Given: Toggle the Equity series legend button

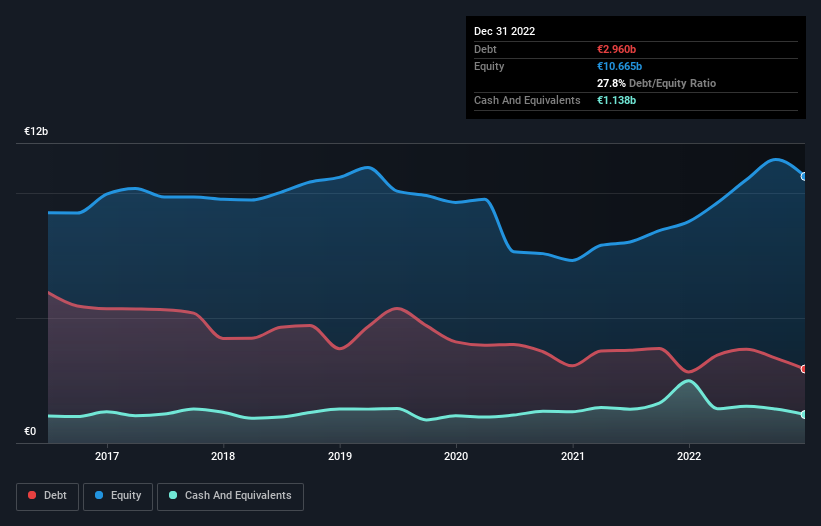Looking at the screenshot, I should (118, 496).
